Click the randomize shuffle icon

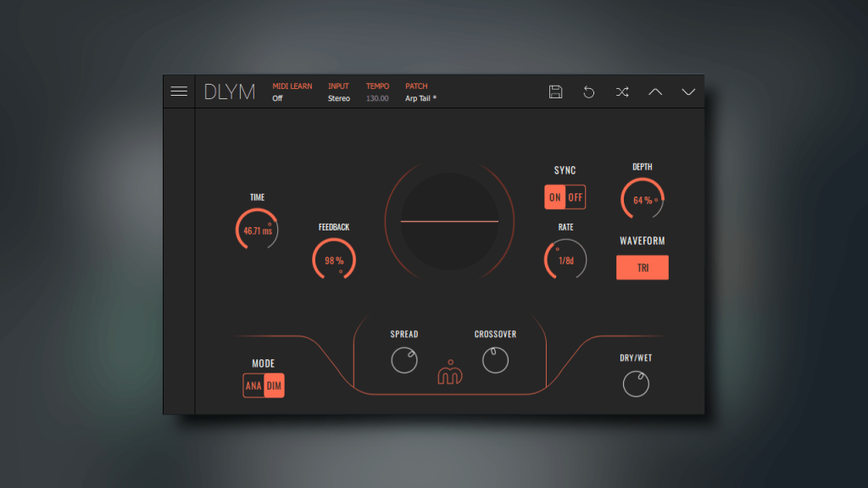click(622, 91)
